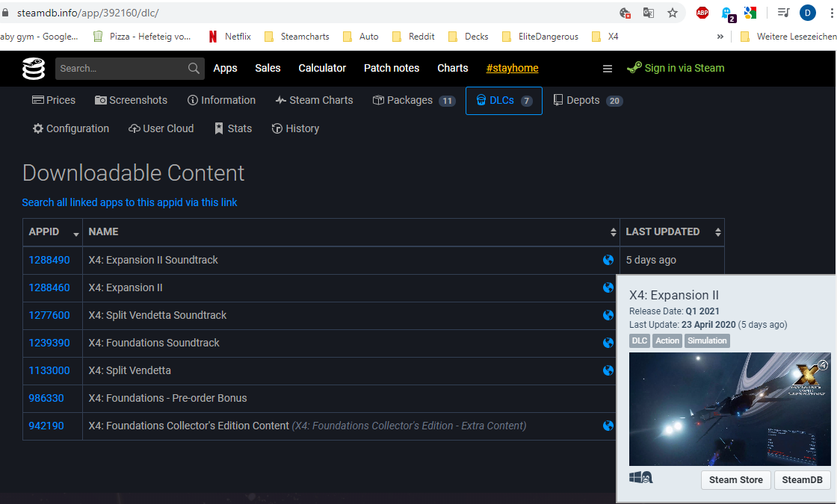
Task: Click the SteamDB logo icon
Action: click(x=33, y=68)
